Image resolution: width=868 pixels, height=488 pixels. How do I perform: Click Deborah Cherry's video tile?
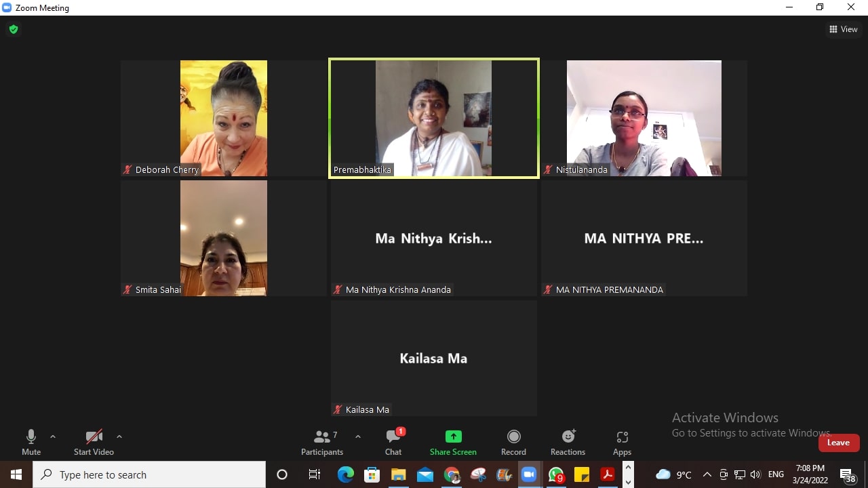click(224, 119)
